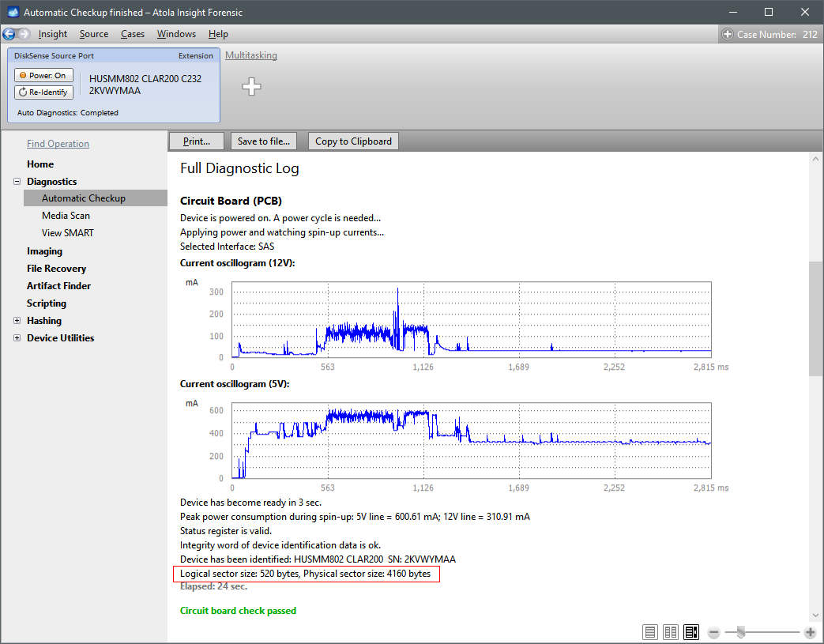Viewport: 824px width, 644px height.
Task: Click the DiskSense Source Port header
Action: pos(55,56)
